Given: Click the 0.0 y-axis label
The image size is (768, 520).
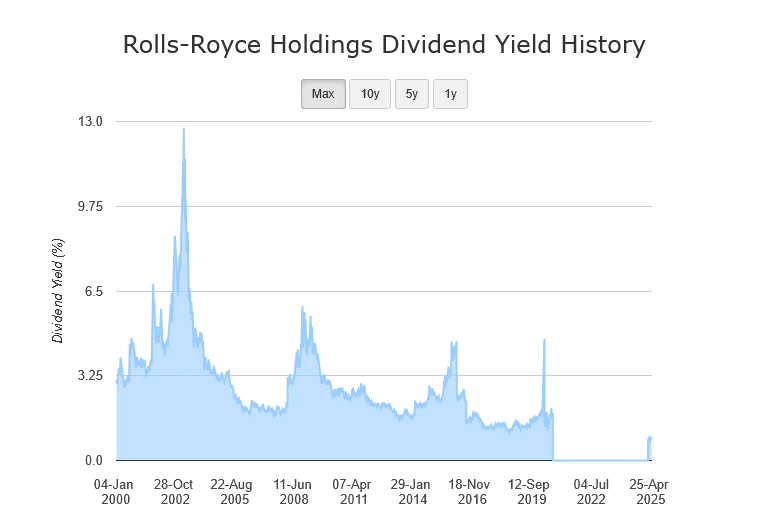Looking at the screenshot, I should [x=94, y=461].
